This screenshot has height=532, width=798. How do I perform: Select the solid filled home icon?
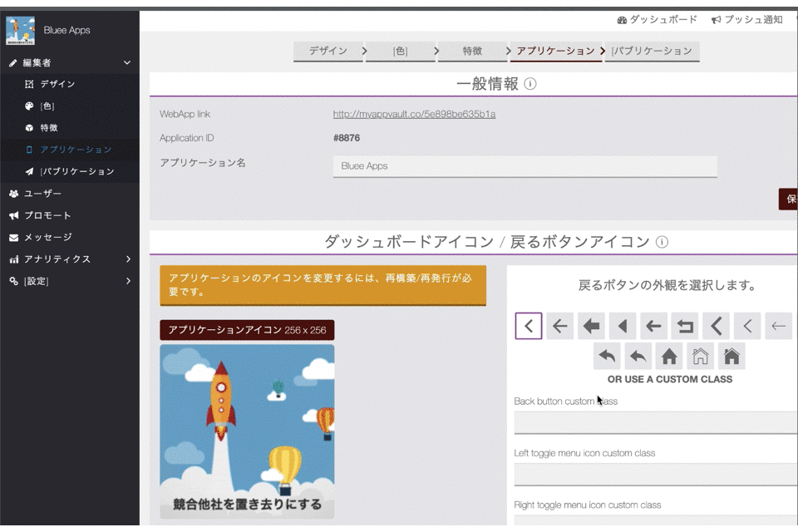[x=669, y=357]
